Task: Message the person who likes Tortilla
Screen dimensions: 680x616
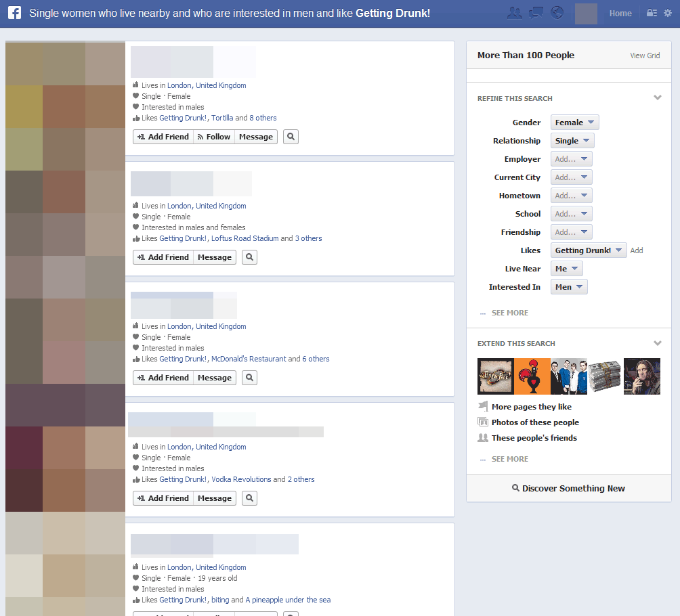Action: click(256, 137)
